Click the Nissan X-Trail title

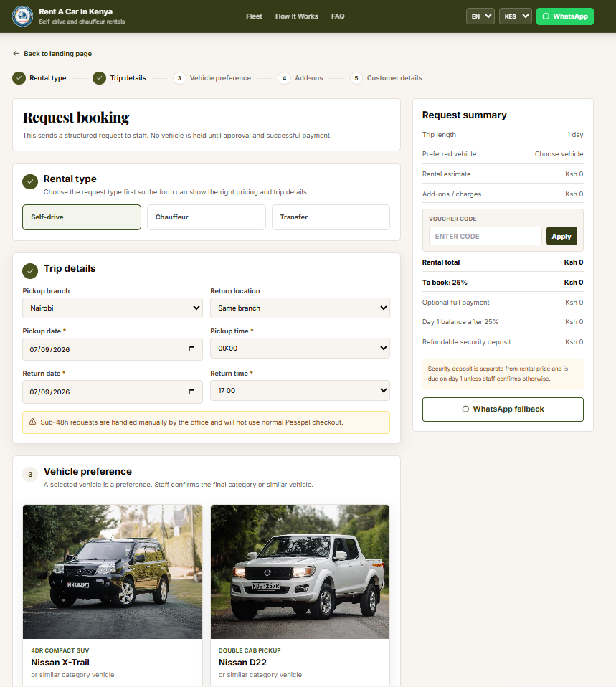[x=60, y=663]
